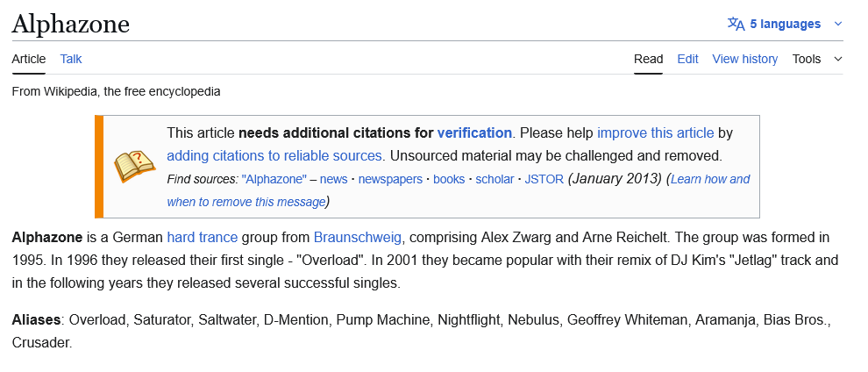Select the Read tab
The height and width of the screenshot is (372, 868).
point(648,59)
